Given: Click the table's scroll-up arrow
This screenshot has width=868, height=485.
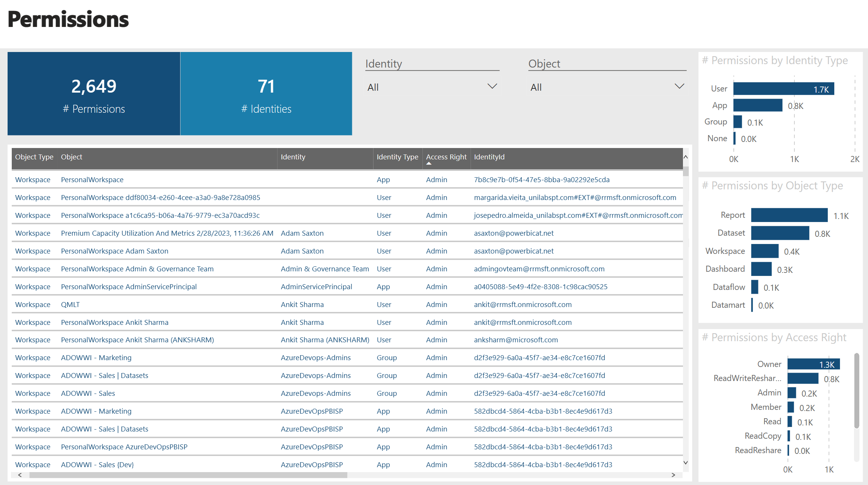Looking at the screenshot, I should (x=685, y=157).
